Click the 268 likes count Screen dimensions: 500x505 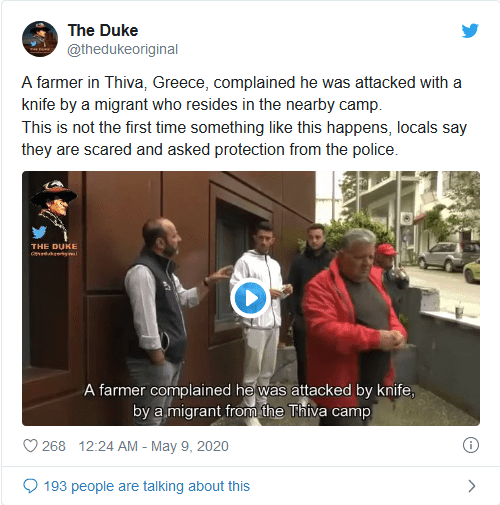tap(54, 446)
